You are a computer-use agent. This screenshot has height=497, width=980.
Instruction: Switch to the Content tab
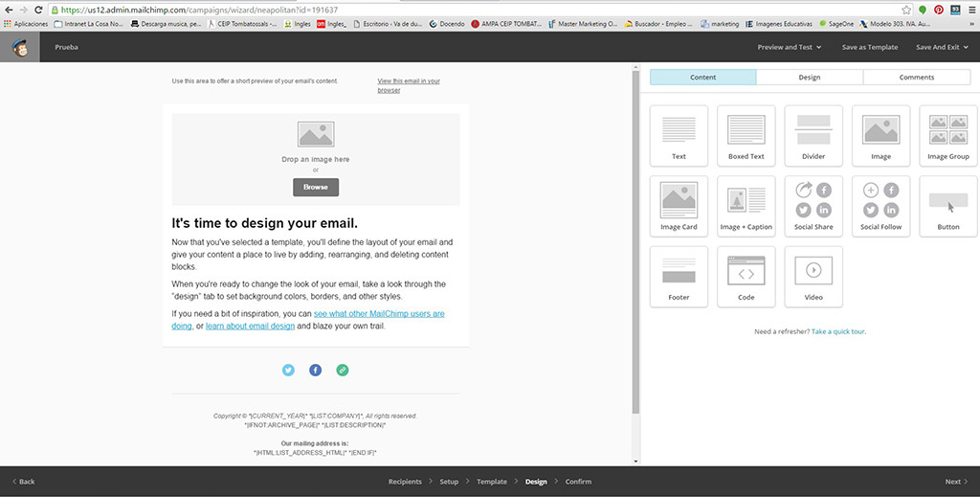tap(703, 78)
